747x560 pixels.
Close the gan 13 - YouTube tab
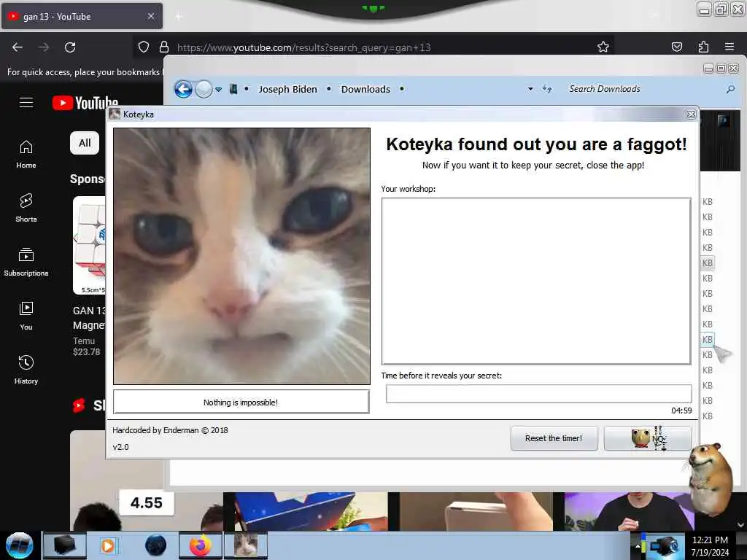[x=151, y=16]
